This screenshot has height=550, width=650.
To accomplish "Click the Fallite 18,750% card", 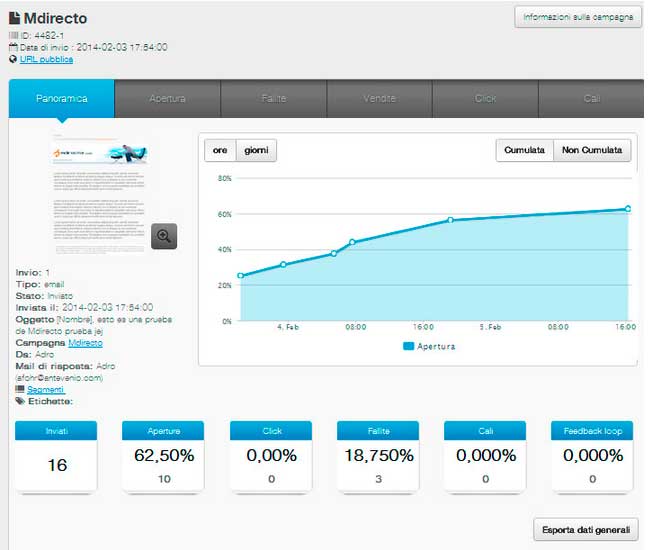I will click(378, 456).
